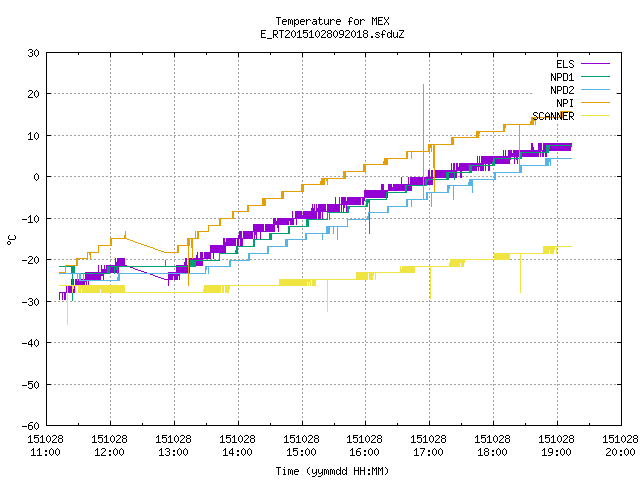640x480 pixels.
Task: Click the x-axis tick label 151028 15:00
Action: [302, 446]
